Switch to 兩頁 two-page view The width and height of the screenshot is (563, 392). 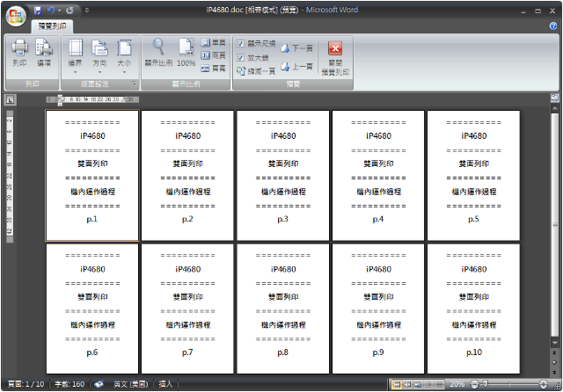[213, 55]
